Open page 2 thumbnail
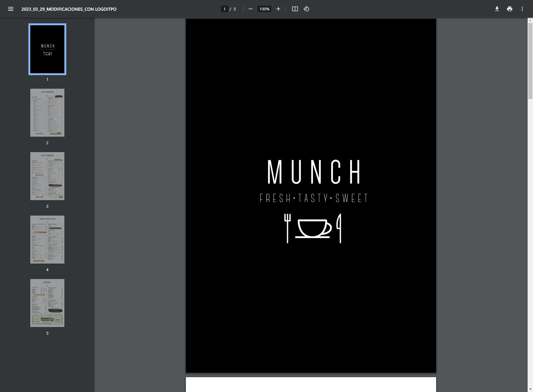This screenshot has width=533, height=392. click(47, 113)
